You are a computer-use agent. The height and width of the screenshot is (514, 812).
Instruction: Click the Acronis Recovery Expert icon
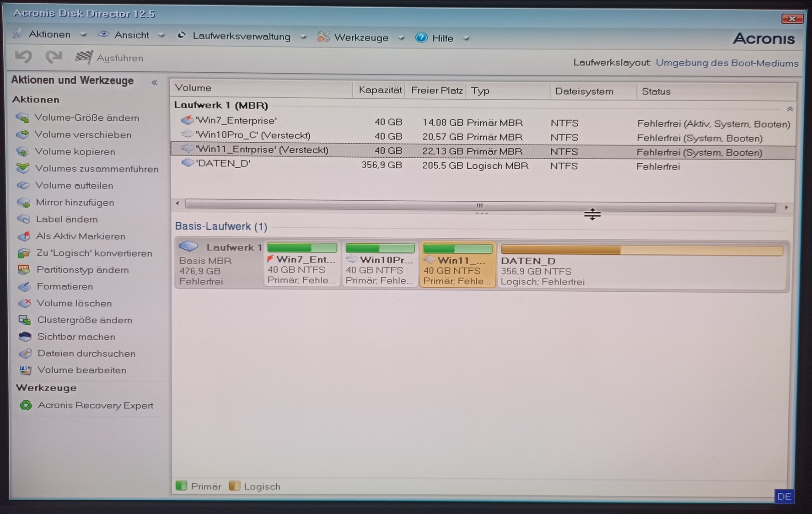pyautogui.click(x=26, y=406)
